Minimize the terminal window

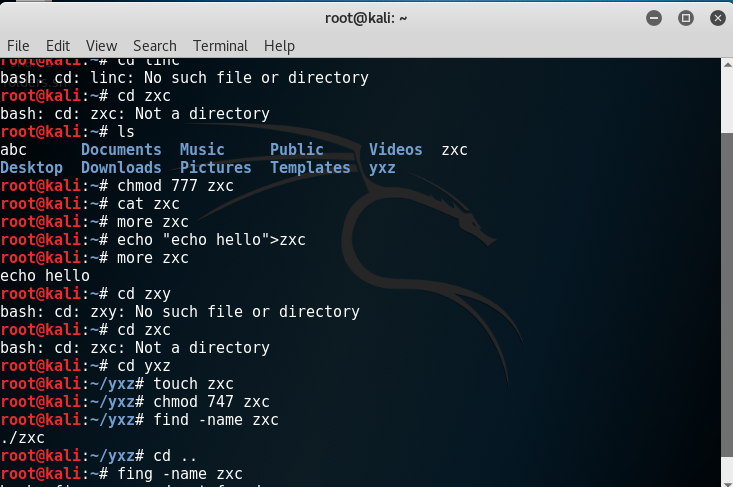(654, 18)
